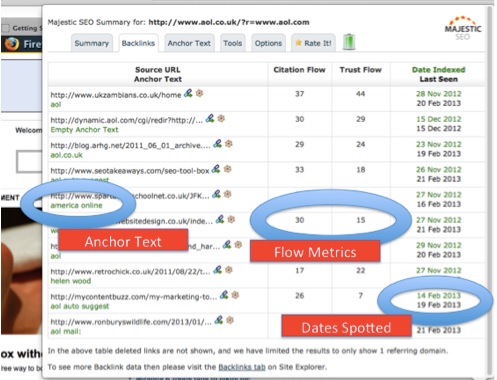Click gear icon beside dynamic.aol.com URL
Viewport: 497px width, 380px height.
[221, 118]
